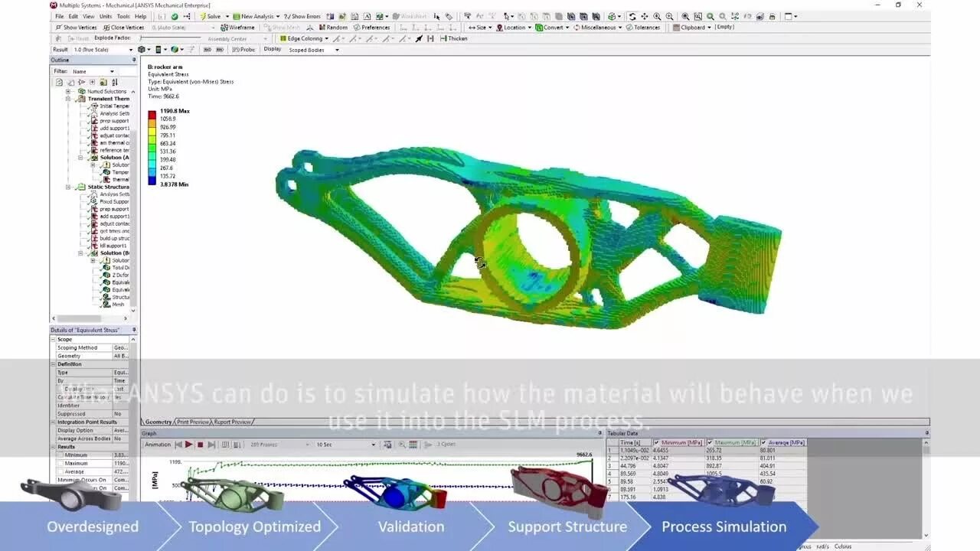Check the Maximum box in Details Results
This screenshot has height=551, width=980.
(60, 463)
